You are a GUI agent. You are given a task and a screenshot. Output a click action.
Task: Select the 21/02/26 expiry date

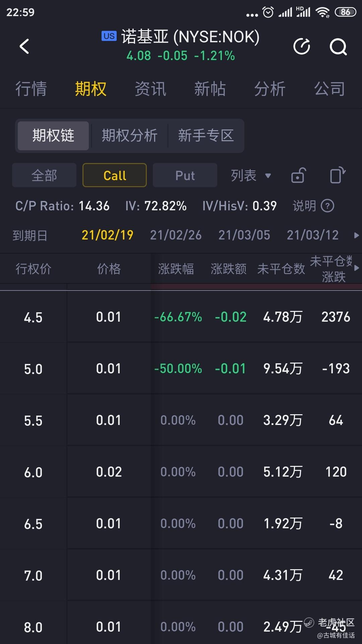pyautogui.click(x=176, y=235)
